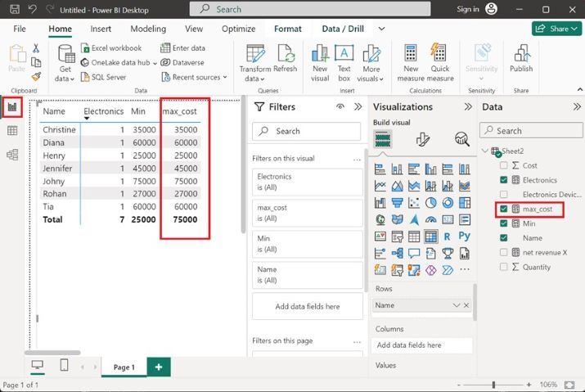585x392 pixels.
Task: Open Format visual pane tab
Action: tap(423, 139)
